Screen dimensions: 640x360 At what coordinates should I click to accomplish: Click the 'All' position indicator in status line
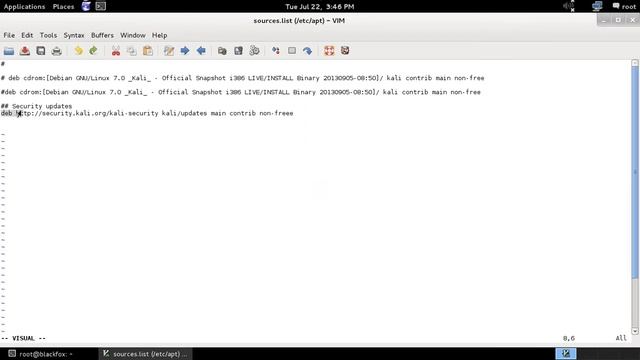(x=621, y=338)
